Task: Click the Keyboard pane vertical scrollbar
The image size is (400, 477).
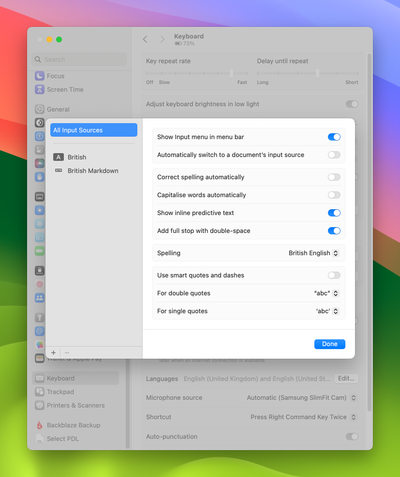Action: click(x=369, y=232)
